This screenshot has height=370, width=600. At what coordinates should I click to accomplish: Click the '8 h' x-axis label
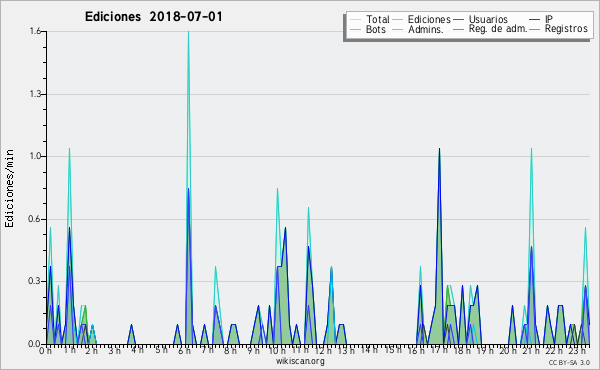tap(230, 351)
